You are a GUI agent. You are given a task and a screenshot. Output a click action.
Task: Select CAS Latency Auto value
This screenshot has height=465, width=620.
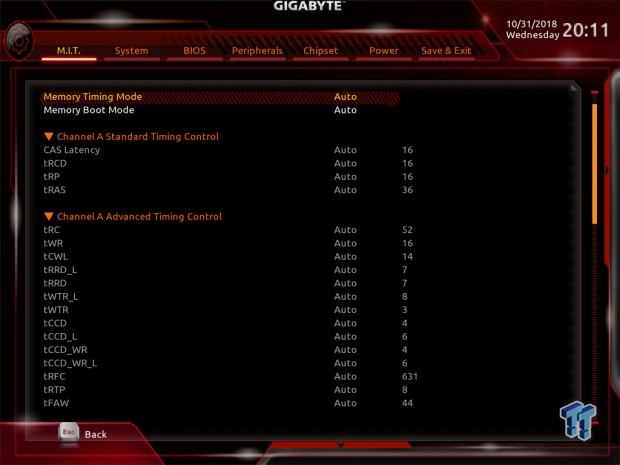tap(345, 150)
